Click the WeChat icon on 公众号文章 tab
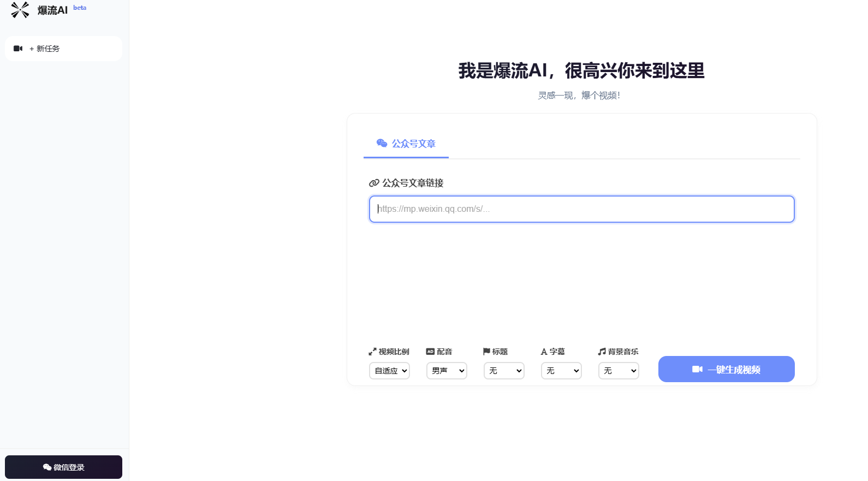 (x=382, y=143)
